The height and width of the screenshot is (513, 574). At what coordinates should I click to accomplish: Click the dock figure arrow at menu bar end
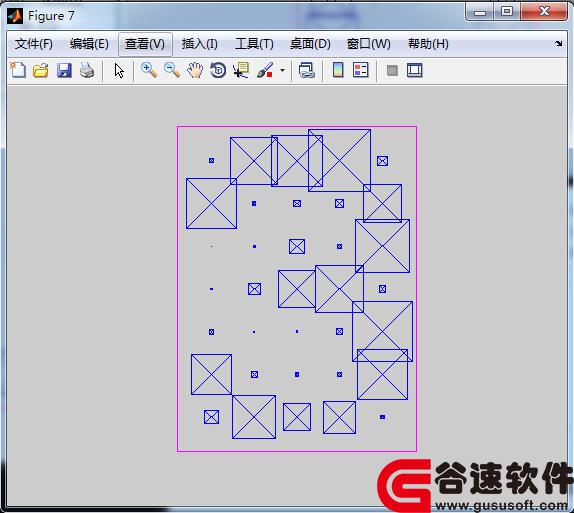point(558,44)
